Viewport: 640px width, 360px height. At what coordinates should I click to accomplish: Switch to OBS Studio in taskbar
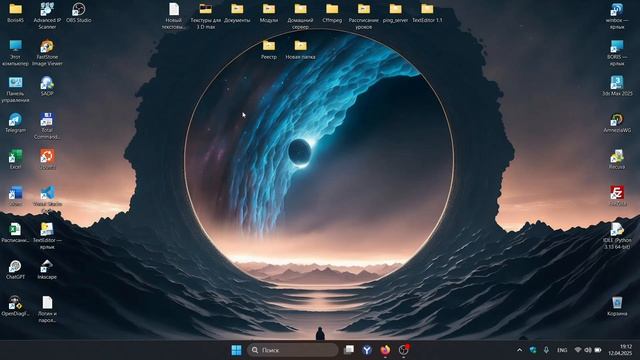point(403,350)
